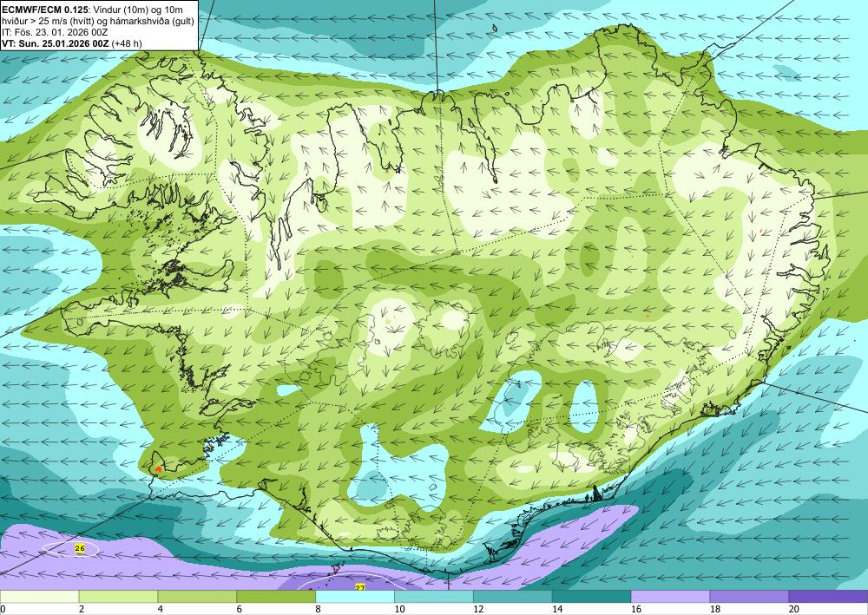The height and width of the screenshot is (615, 868).
Task: Click the darker green 6–8 m/s legend swatch
Action: point(276,597)
